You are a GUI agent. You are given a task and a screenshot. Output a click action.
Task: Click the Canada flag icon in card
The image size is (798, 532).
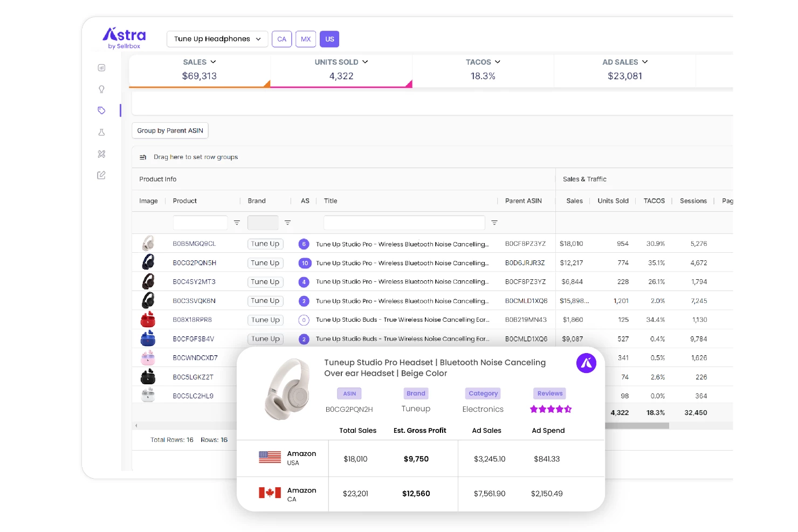point(270,493)
